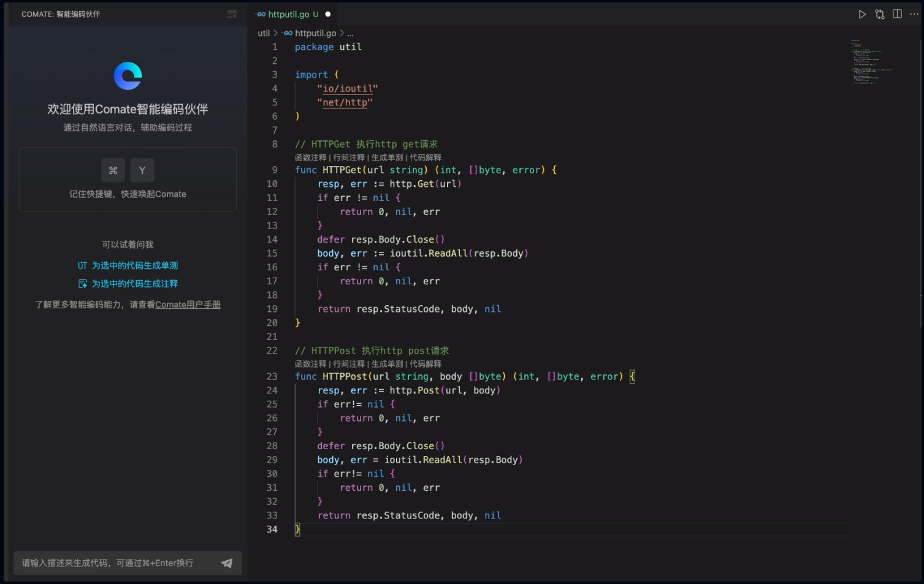Click the closing brace on line 34
Viewport: 924px width, 584px height.
point(297,529)
